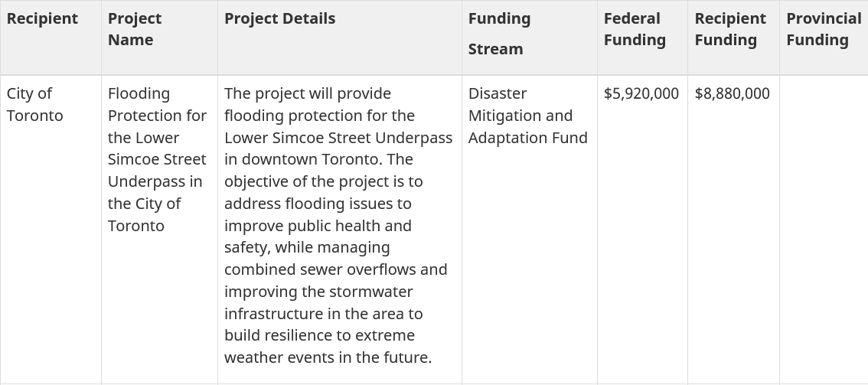Click the Recipient column header
This screenshot has height=385, width=868.
click(x=43, y=19)
